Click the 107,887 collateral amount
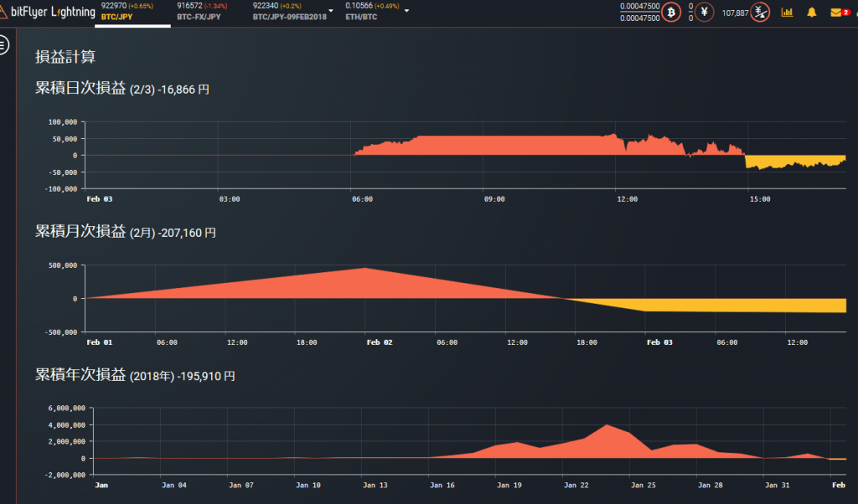 (x=734, y=13)
